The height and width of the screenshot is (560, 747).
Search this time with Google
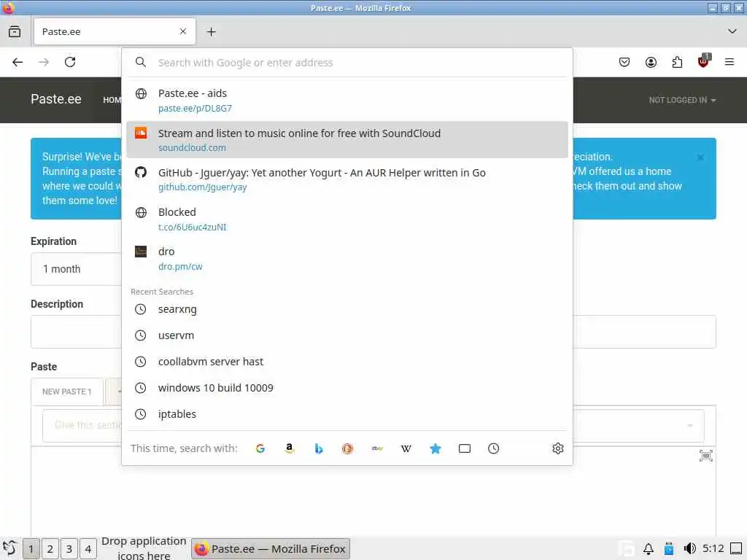(x=260, y=448)
